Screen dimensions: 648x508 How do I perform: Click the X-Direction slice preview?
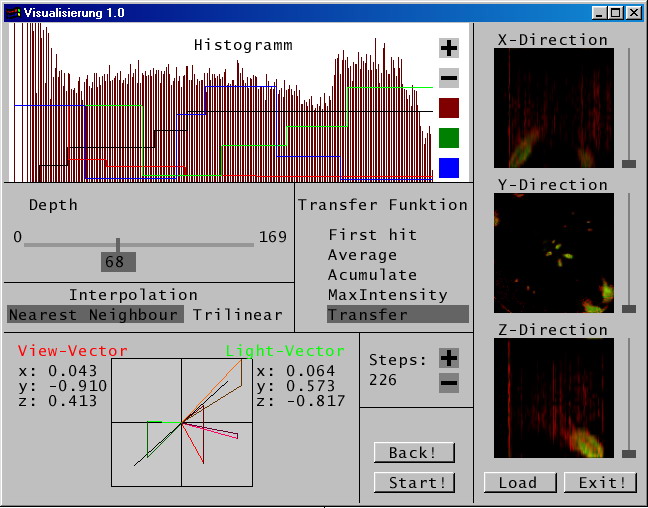coord(554,108)
